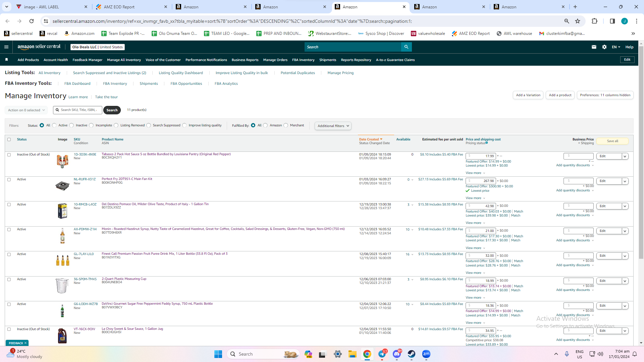Image resolution: width=644 pixels, height=362 pixels.
Task: Click the search magnifier button in header
Action: pyautogui.click(x=406, y=47)
